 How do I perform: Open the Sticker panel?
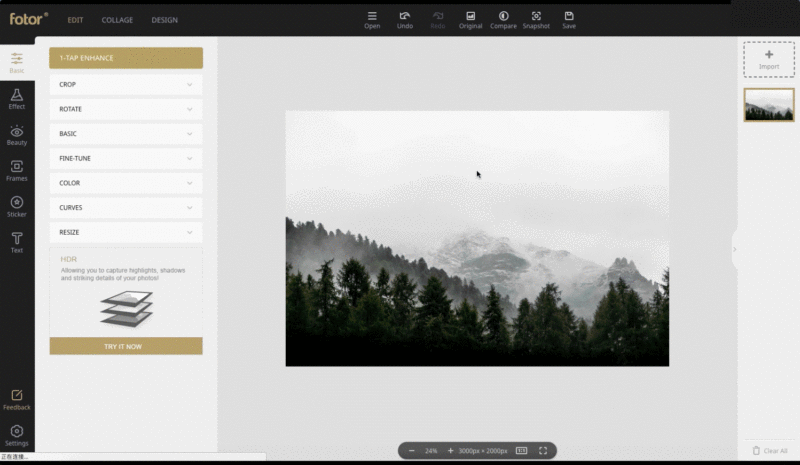point(17,206)
